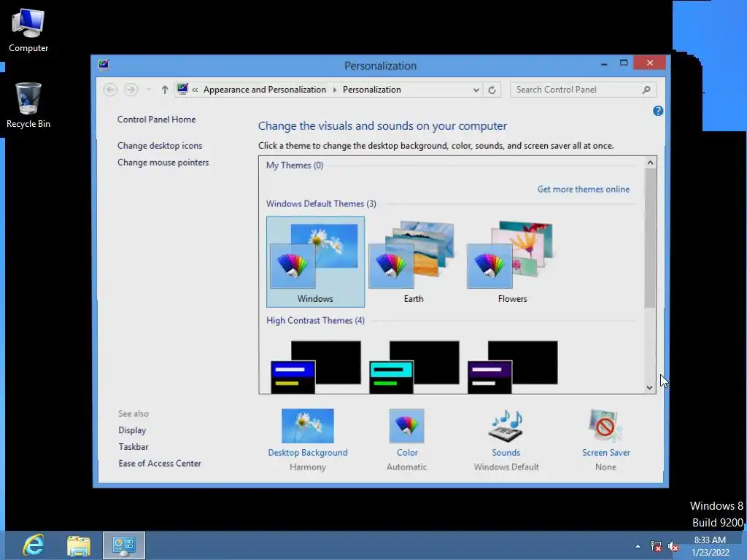Image resolution: width=747 pixels, height=560 pixels.
Task: Click Get more themes online link
Action: pos(583,189)
